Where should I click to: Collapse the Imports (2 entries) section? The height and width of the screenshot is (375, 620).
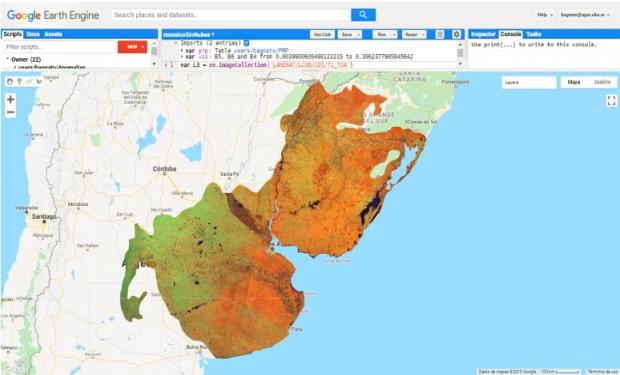[x=176, y=43]
